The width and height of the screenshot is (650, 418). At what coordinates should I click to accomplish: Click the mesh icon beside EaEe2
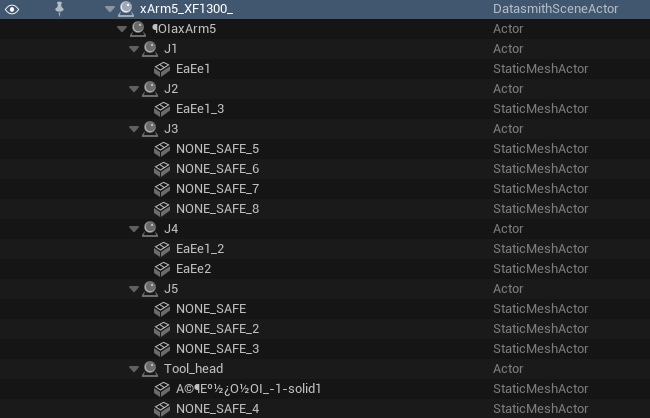click(162, 269)
